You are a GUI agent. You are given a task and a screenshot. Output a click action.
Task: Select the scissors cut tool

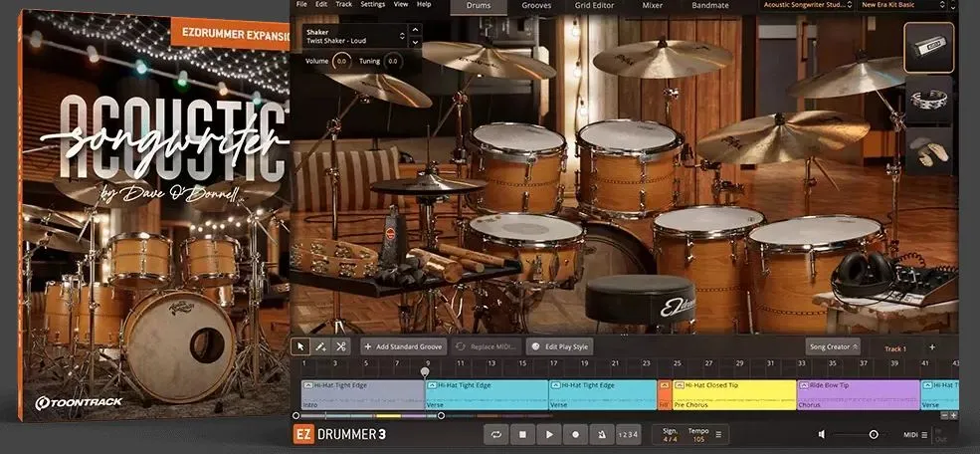pyautogui.click(x=340, y=346)
